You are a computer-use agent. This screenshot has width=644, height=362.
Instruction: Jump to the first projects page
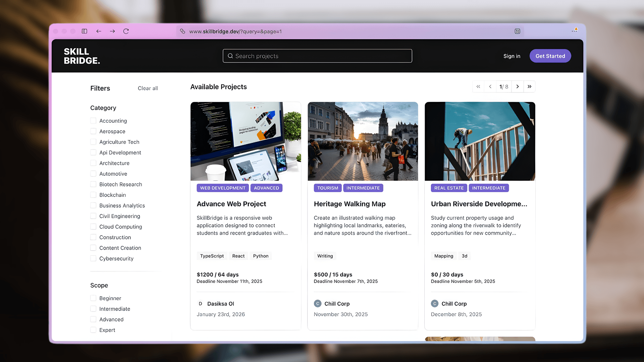coord(478,86)
